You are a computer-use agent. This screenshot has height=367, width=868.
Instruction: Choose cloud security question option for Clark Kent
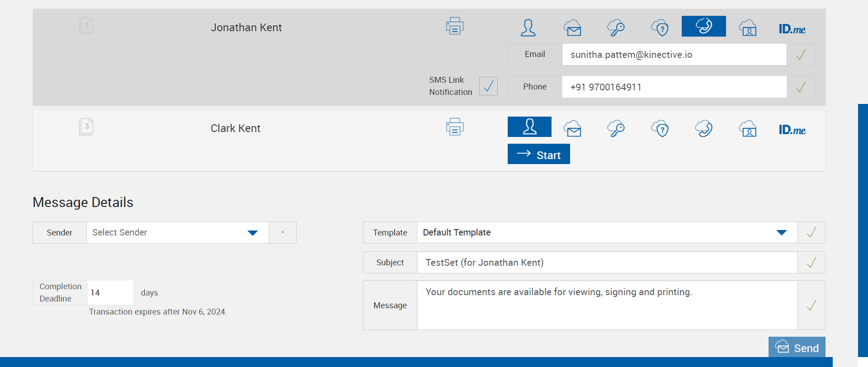(660, 129)
